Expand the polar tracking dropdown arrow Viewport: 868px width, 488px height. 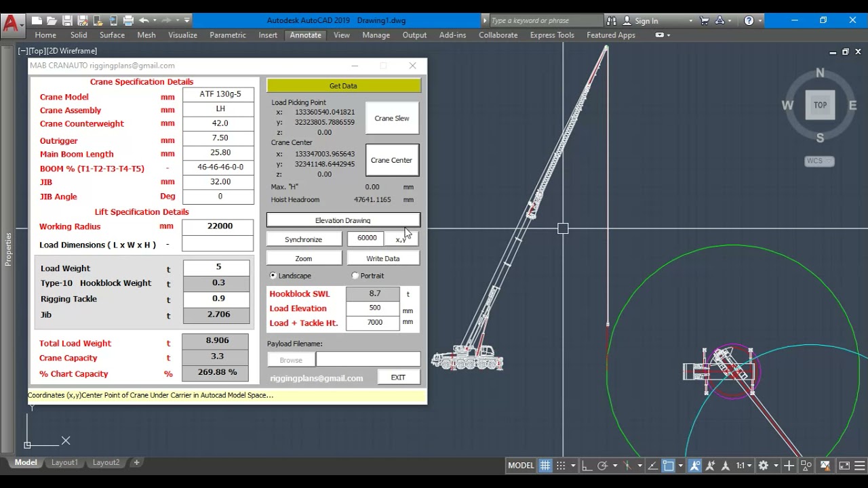(x=615, y=466)
